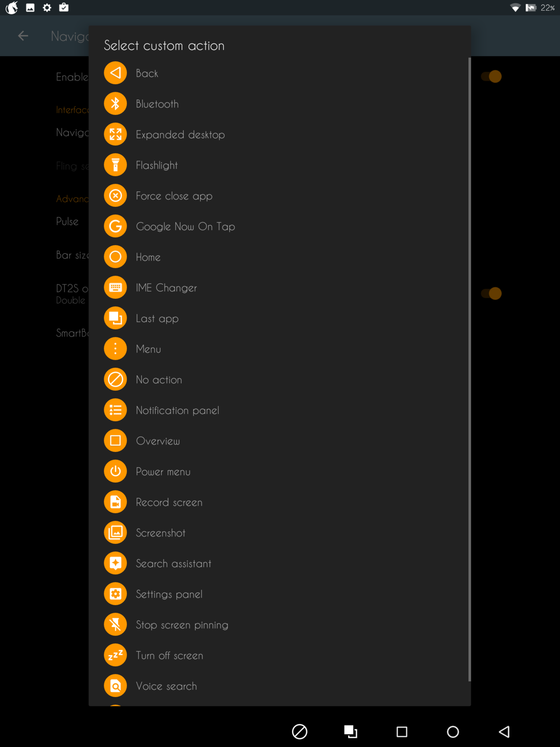Tap the Voice search label
This screenshot has width=560, height=747.
point(166,686)
